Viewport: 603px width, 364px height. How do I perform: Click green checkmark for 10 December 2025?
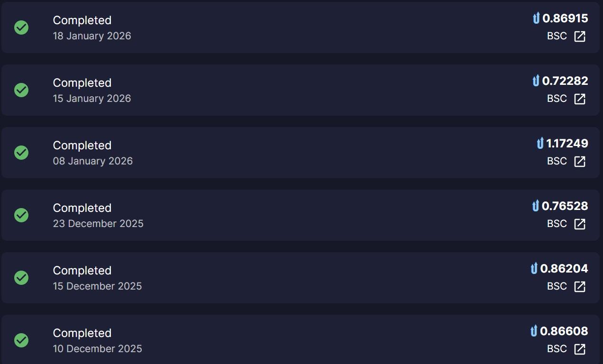tap(21, 340)
